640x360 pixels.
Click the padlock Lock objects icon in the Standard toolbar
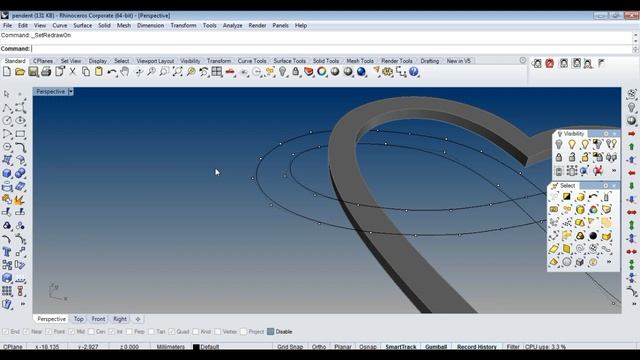[x=296, y=72]
